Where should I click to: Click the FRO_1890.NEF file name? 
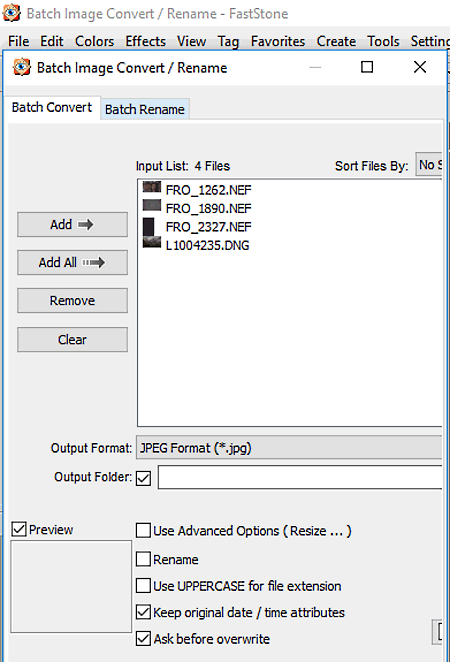[x=209, y=209]
